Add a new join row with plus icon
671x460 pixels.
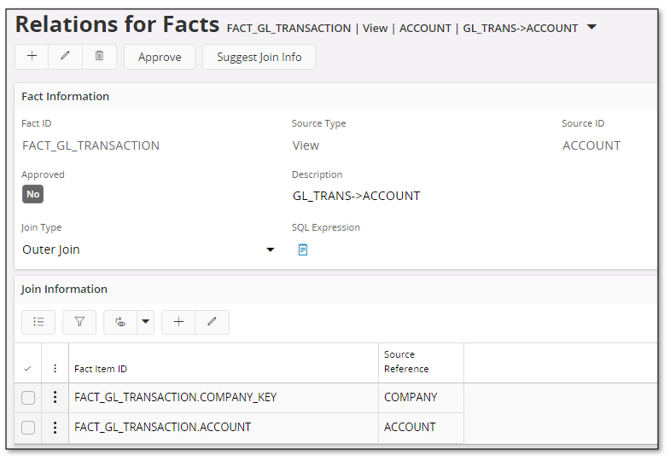point(178,322)
